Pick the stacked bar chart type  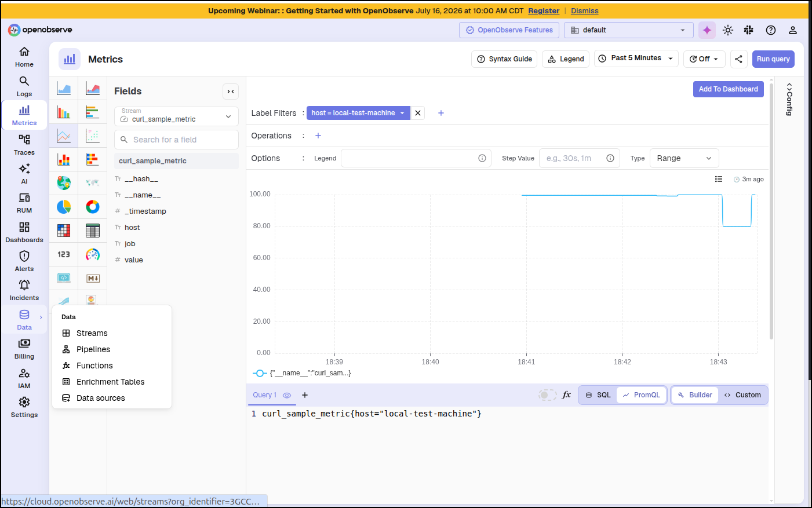(64, 159)
